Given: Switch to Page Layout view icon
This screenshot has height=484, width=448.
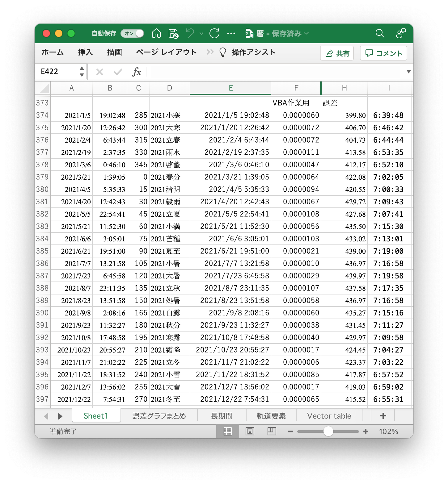Looking at the screenshot, I should pos(250,431).
